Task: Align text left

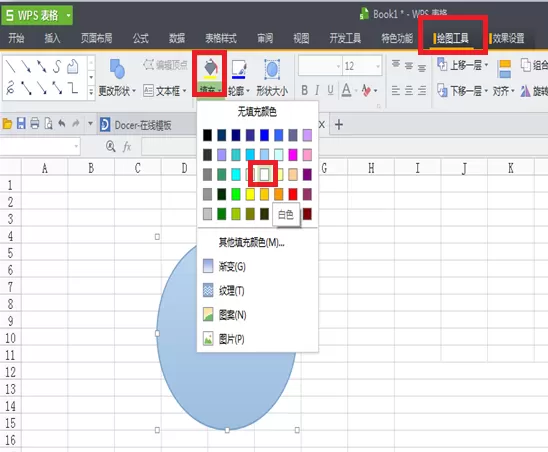Action: coord(396,91)
